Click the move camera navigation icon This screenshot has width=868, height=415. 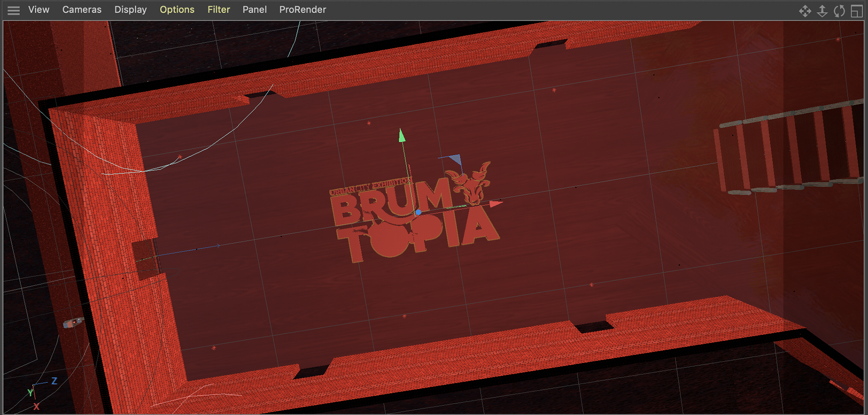tap(805, 11)
